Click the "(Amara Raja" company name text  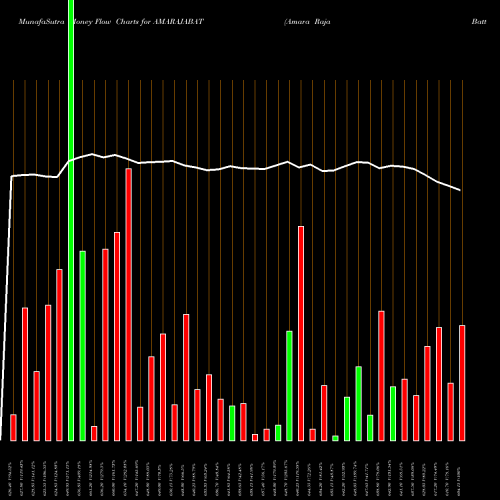tap(307, 22)
